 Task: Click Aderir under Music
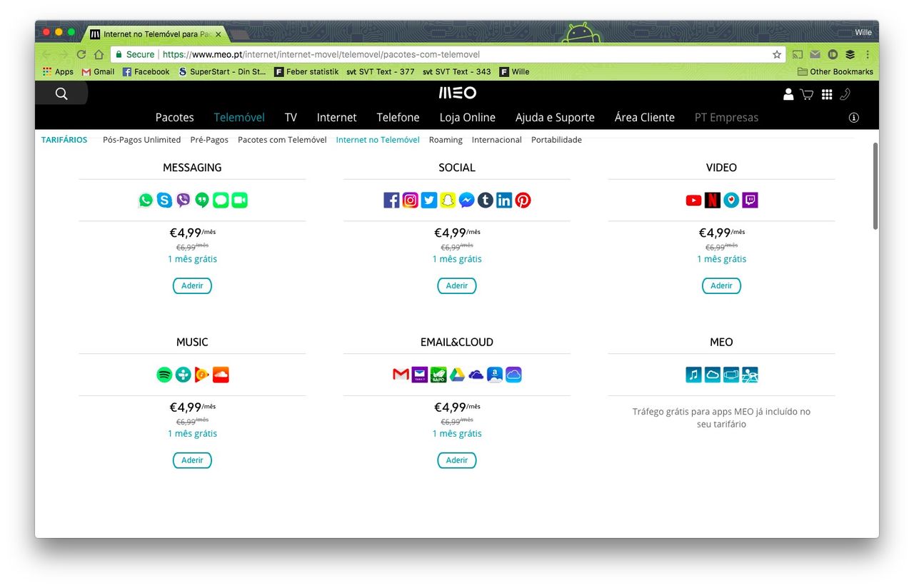pos(192,460)
